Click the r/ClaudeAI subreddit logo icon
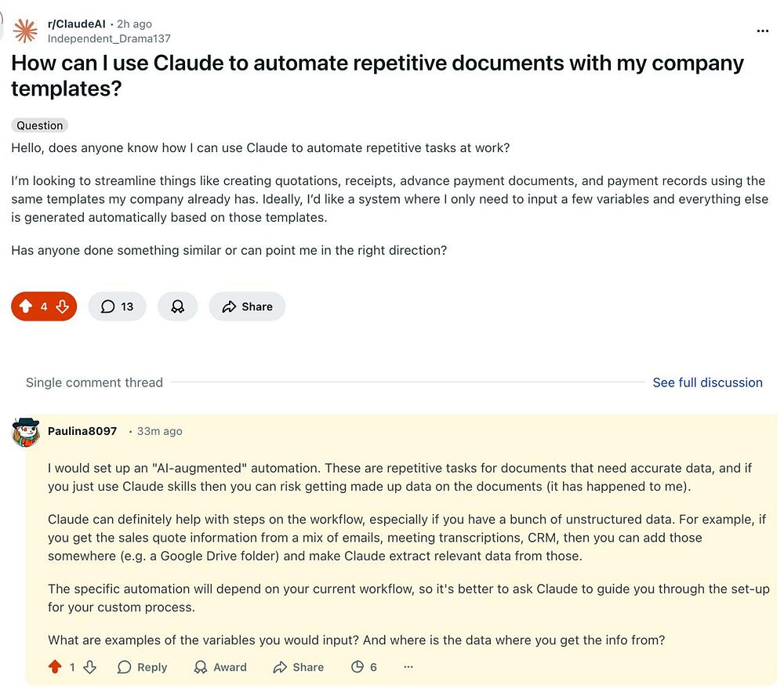 point(25,31)
